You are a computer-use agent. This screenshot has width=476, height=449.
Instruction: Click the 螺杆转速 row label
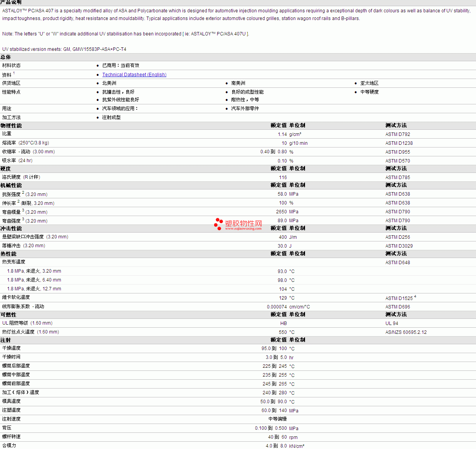tap(11, 437)
